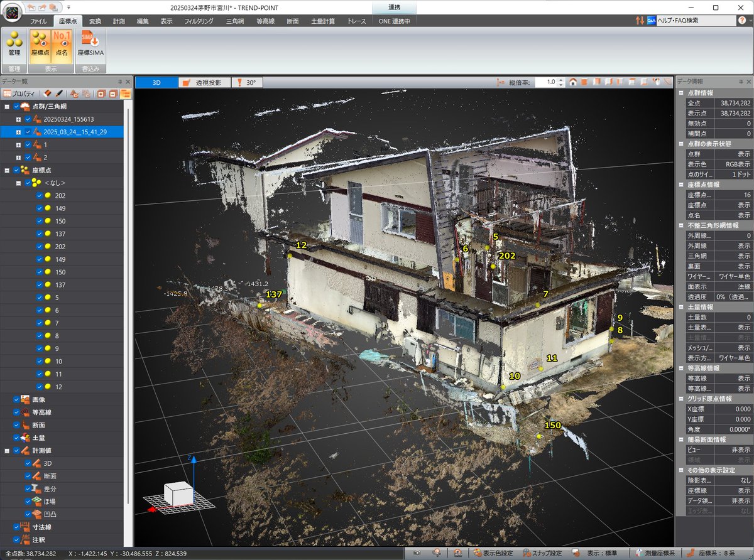Click the sync arrows icon near help search
The image size is (754, 560).
click(640, 21)
